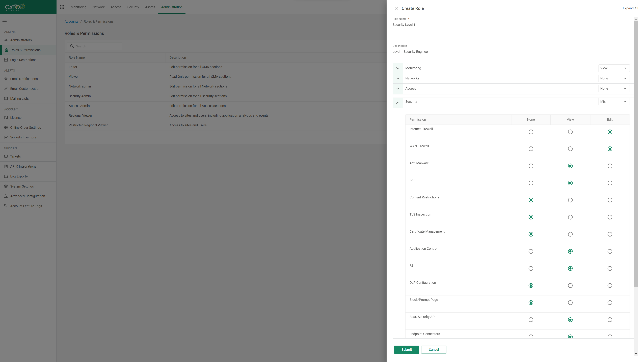Set WAN Firewall permission to View
The image size is (644, 362).
click(570, 149)
